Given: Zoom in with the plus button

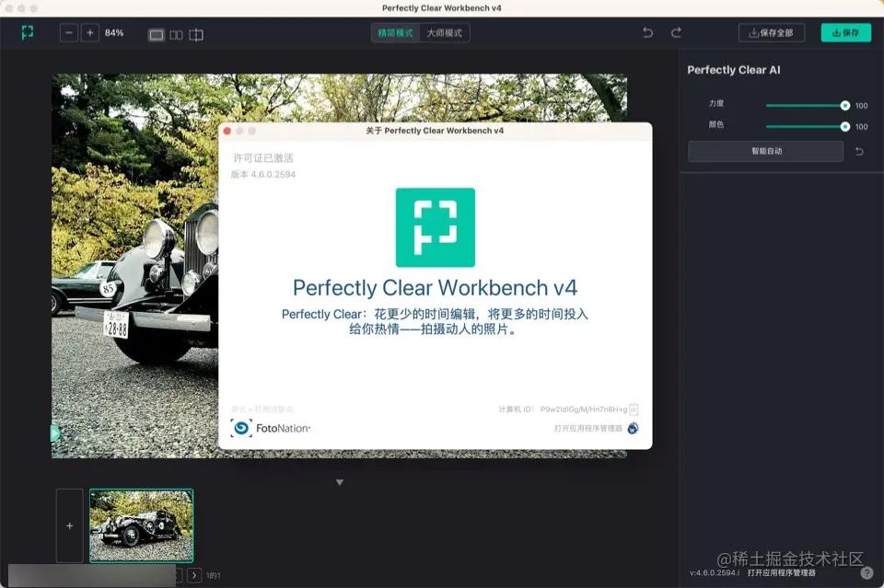Looking at the screenshot, I should [x=89, y=33].
